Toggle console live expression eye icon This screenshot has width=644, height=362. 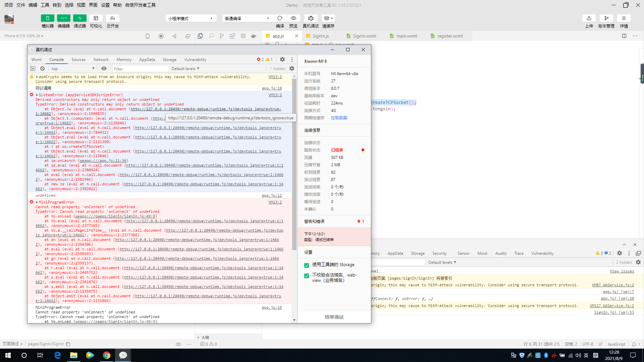tap(104, 68)
